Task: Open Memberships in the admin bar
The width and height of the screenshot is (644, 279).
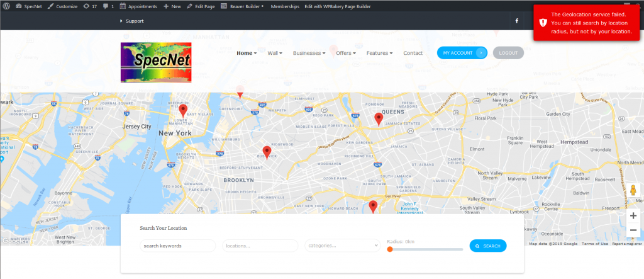Action: tap(285, 6)
